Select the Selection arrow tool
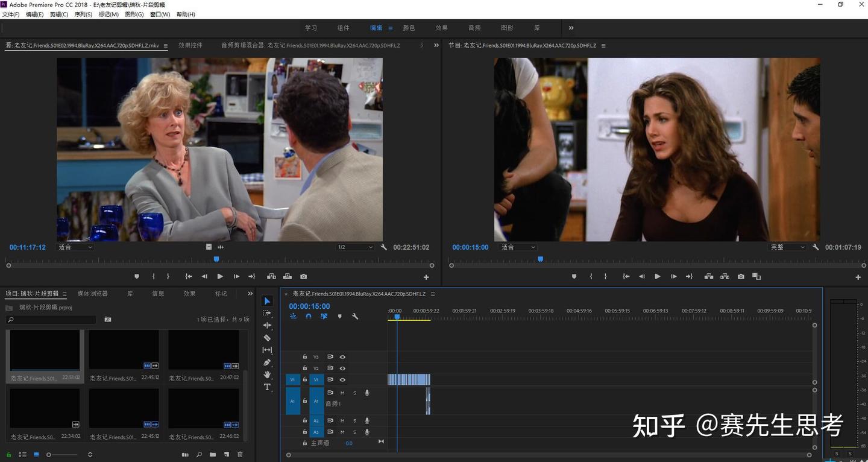The image size is (868, 462). tap(268, 301)
